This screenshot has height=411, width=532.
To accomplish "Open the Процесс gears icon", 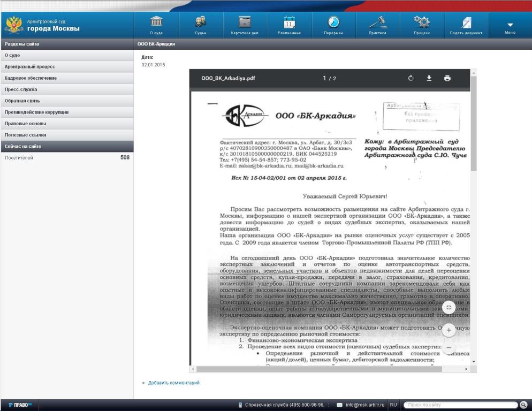I will [x=422, y=22].
